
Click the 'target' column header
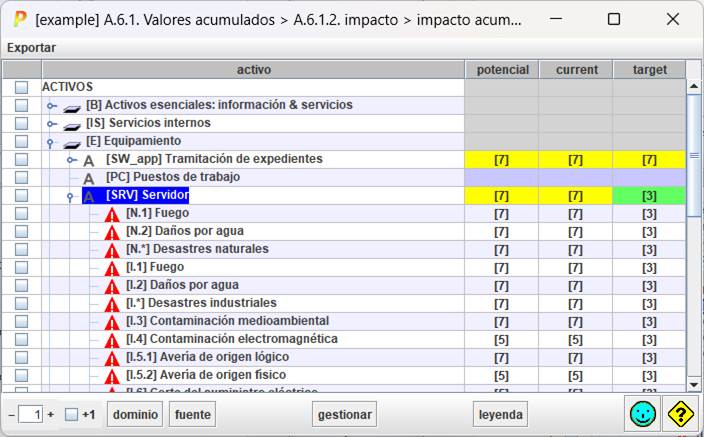[649, 70]
